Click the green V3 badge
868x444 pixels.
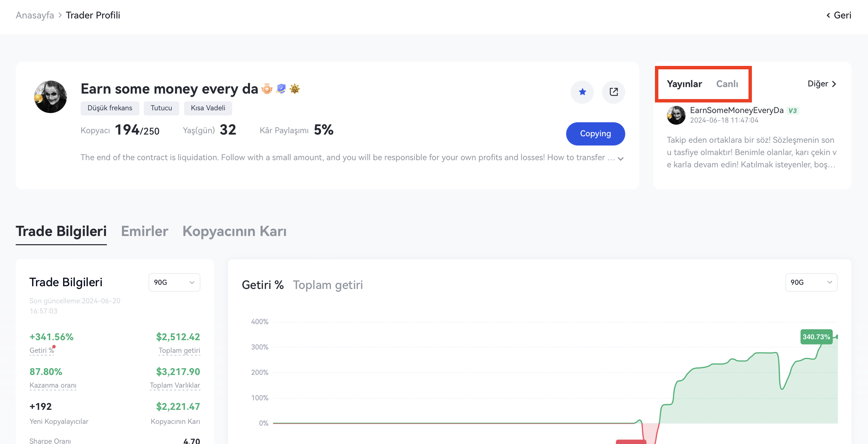[793, 111]
